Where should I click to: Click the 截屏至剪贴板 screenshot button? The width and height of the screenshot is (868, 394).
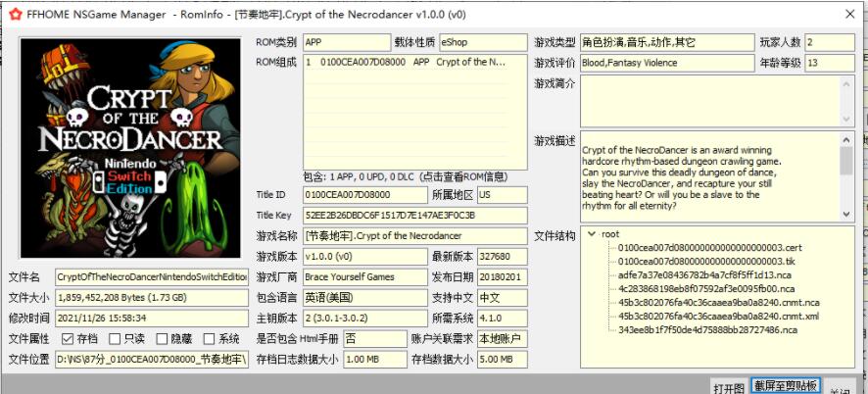(784, 385)
